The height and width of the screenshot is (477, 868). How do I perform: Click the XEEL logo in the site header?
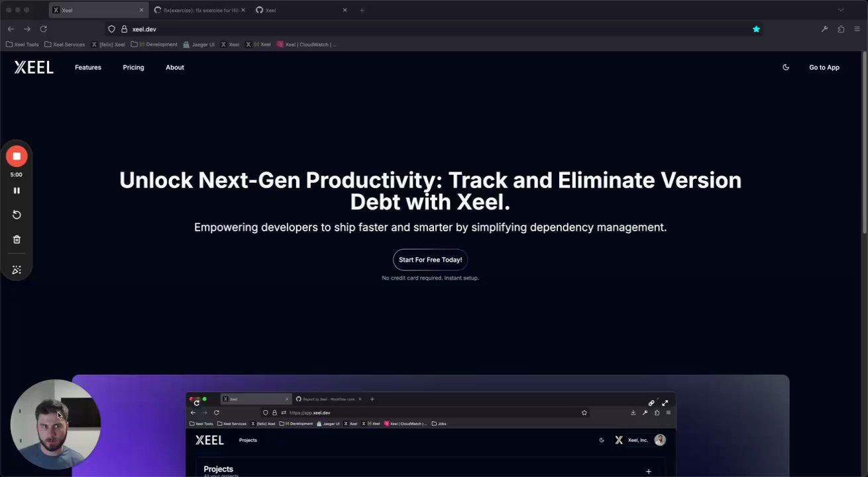click(x=34, y=68)
